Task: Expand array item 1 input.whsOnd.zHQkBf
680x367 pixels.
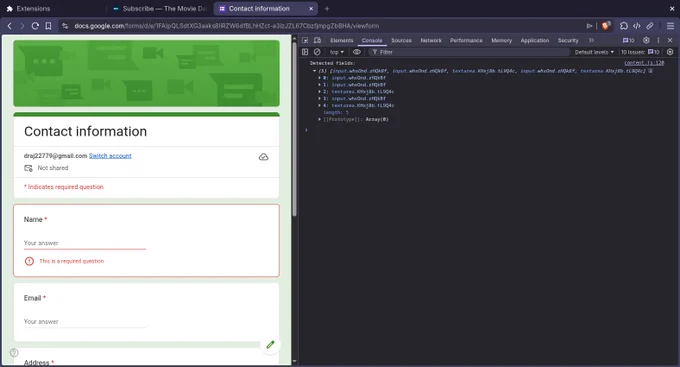Action: (320, 85)
